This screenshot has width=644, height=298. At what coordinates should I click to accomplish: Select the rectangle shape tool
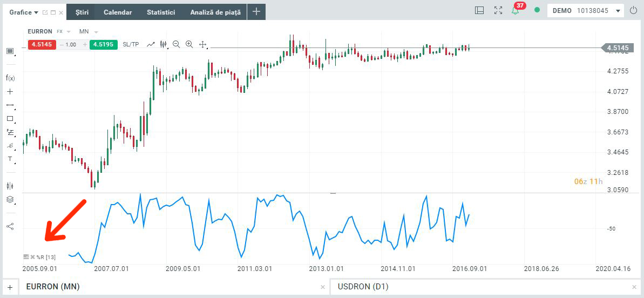(x=10, y=118)
